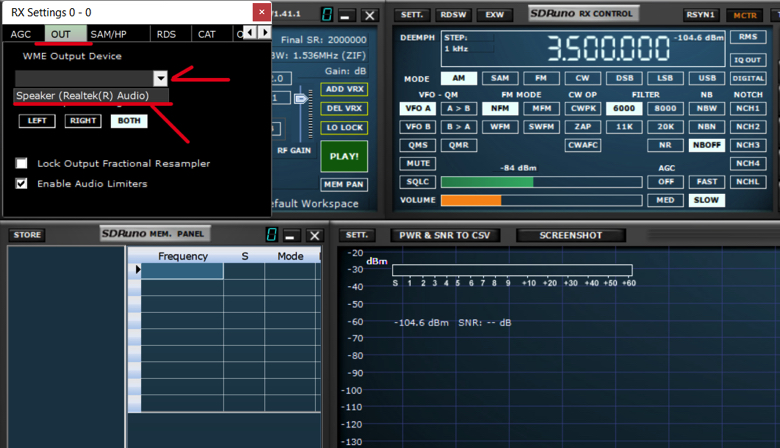This screenshot has width=780, height=448.
Task: Toggle MCTR button
Action: [745, 15]
